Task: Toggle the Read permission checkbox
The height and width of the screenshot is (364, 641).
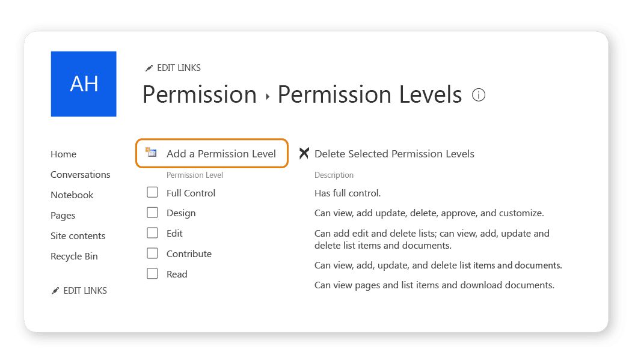Action: (x=152, y=273)
